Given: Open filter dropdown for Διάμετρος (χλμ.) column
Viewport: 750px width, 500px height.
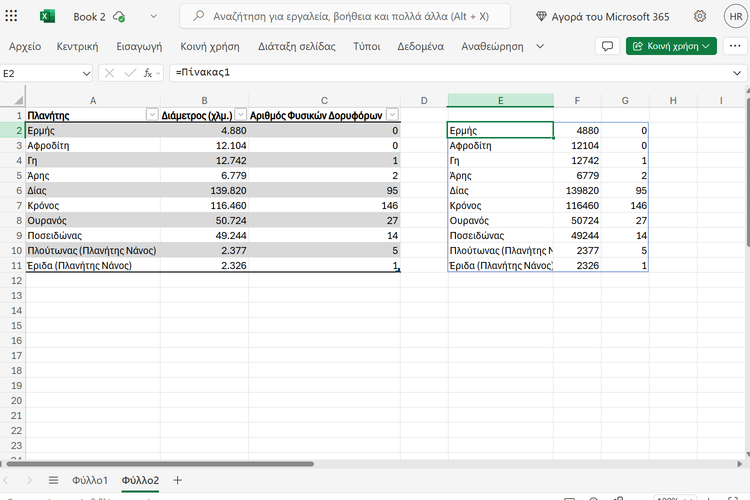Looking at the screenshot, I should [240, 115].
